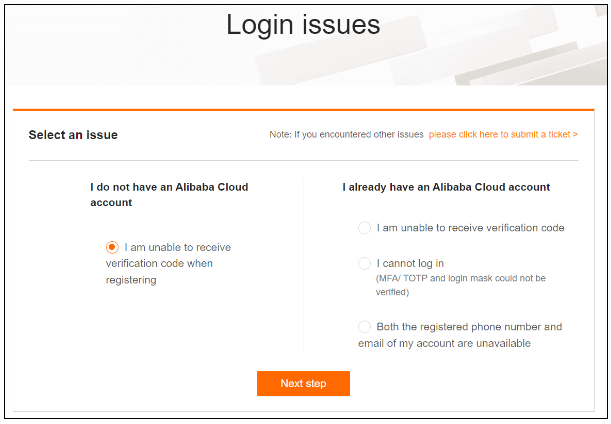The image size is (611, 424).
Task: Select registered phone and email unavailable option
Action: (x=365, y=327)
